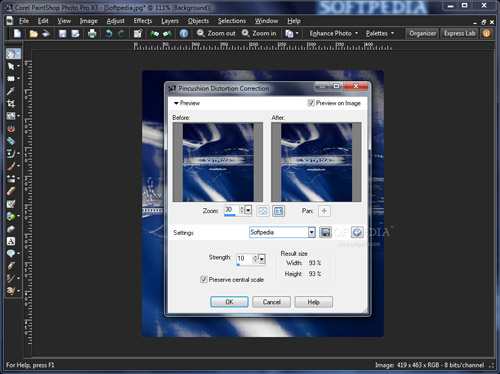
Task: Open the Image menu
Action: [x=88, y=21]
